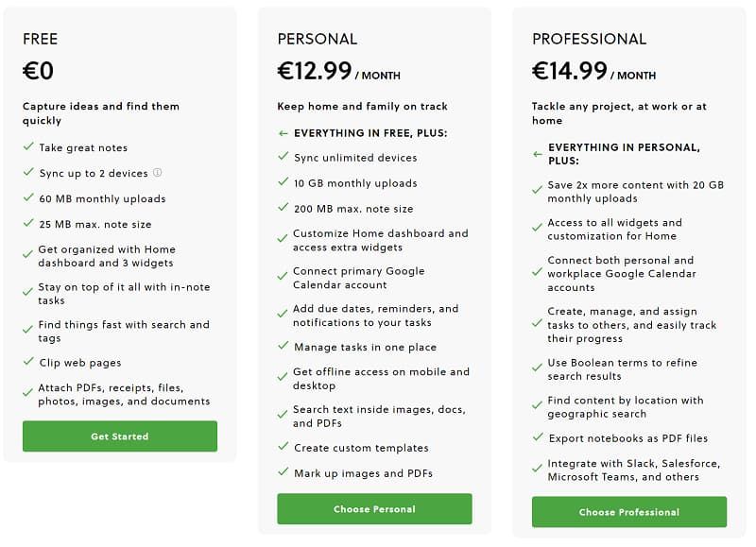Image resolution: width=756 pixels, height=547 pixels.
Task: Click the checkmark next to Access to all widgets
Action: click(536, 227)
